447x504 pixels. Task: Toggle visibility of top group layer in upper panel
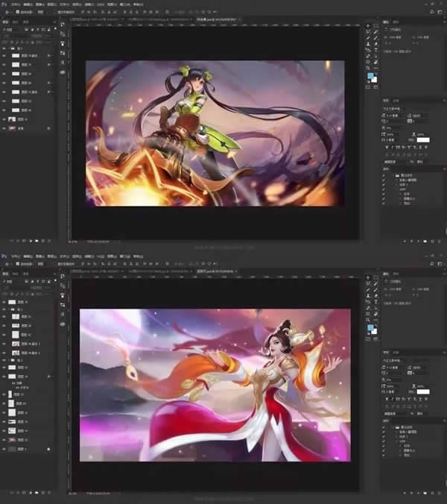click(5, 47)
